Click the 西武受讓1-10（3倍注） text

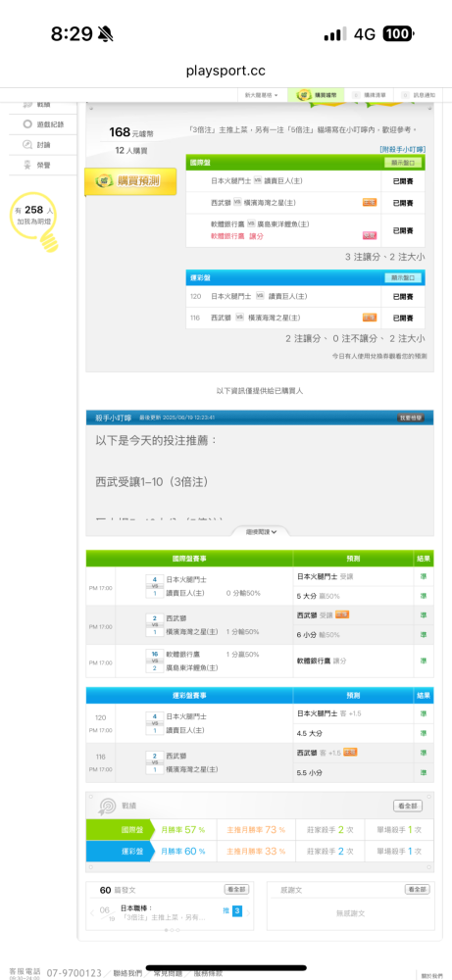(x=152, y=482)
